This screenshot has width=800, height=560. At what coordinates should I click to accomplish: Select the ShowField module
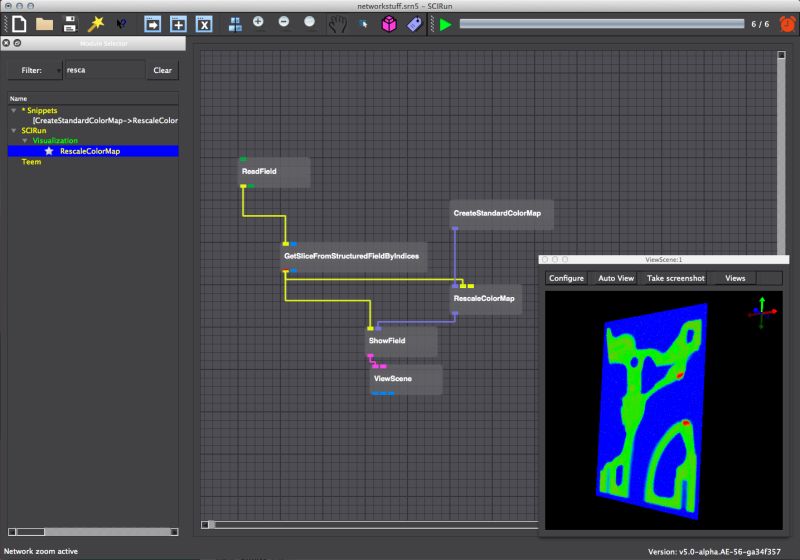click(x=401, y=341)
